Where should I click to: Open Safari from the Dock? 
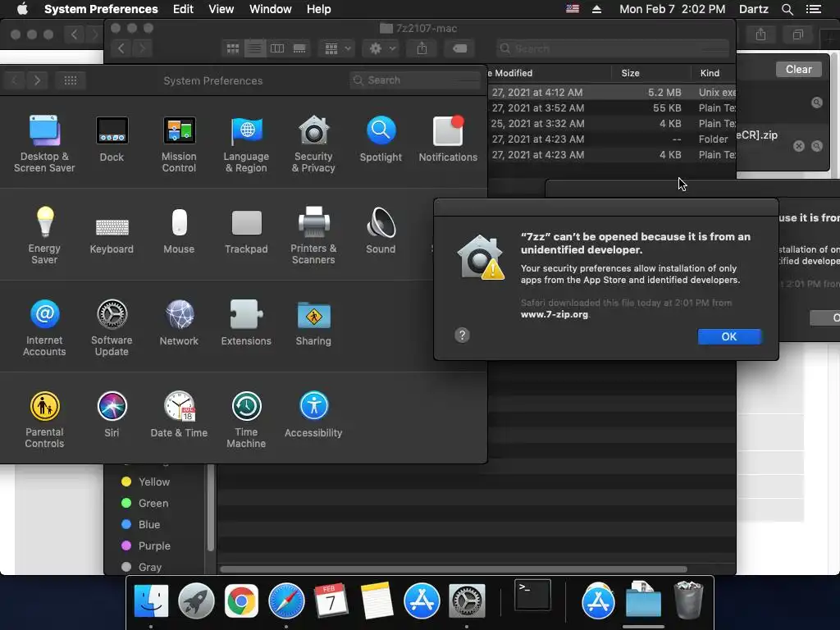(x=286, y=601)
